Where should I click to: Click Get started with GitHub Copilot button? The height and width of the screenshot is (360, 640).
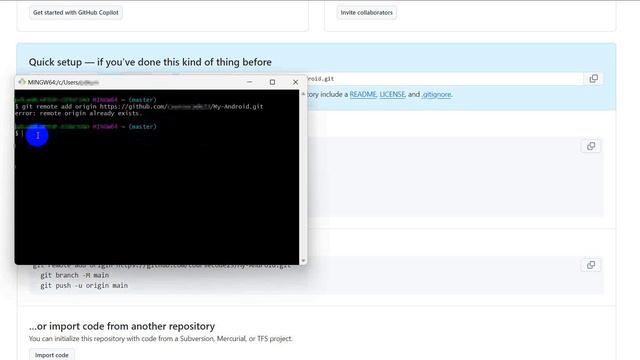click(76, 13)
